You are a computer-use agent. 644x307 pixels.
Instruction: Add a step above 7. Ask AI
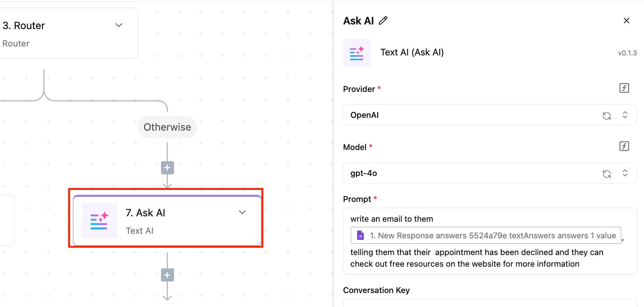(x=167, y=168)
